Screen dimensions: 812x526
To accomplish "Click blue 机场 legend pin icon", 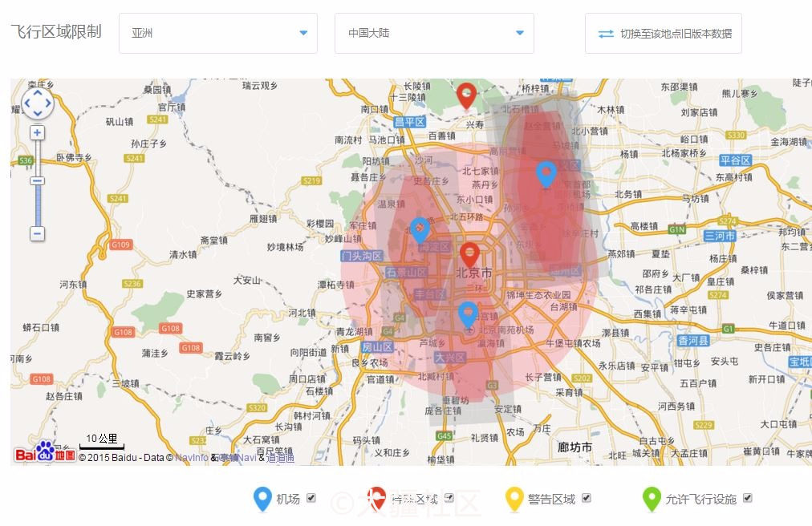I will click(x=262, y=498).
